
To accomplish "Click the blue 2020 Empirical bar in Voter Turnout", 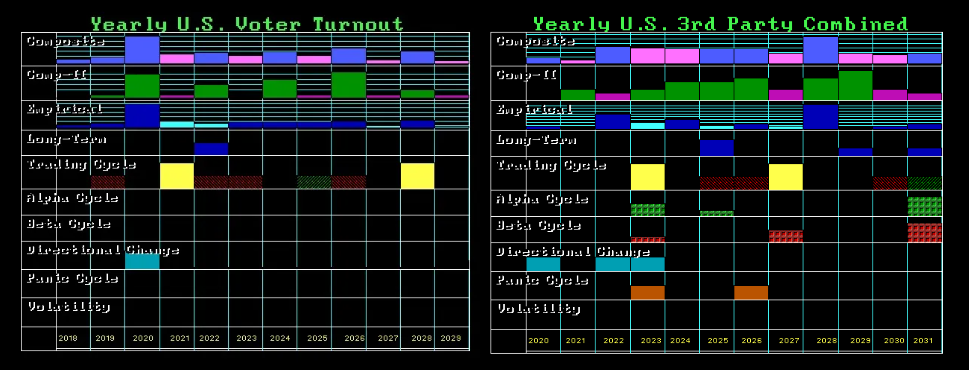I will click(x=142, y=116).
